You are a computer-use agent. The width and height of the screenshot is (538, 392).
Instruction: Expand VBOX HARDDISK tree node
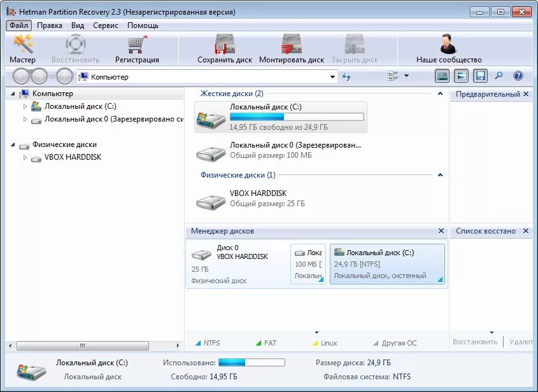tap(25, 157)
